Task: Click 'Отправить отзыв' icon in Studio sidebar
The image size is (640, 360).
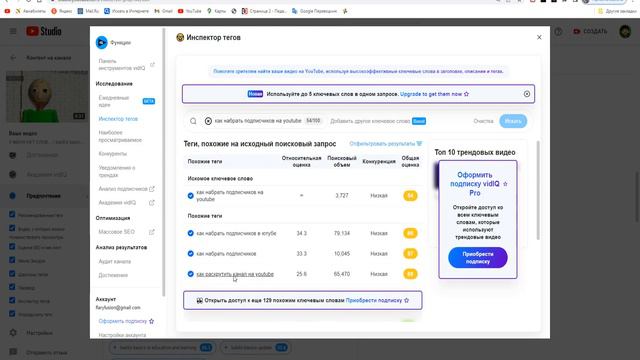Action: click(13, 351)
